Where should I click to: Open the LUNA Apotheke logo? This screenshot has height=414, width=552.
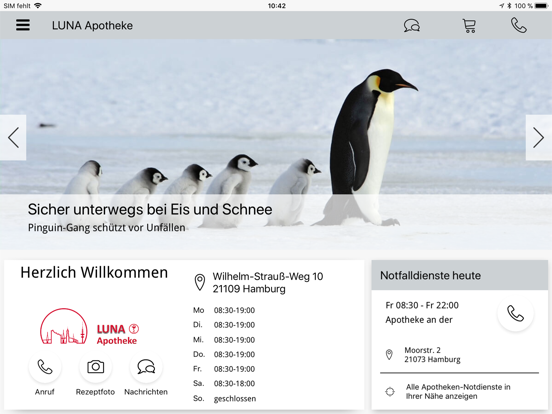tap(89, 327)
